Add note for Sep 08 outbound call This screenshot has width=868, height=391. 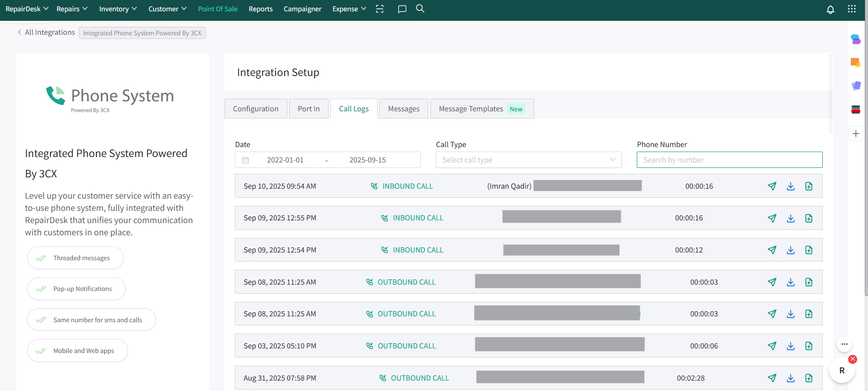tap(808, 282)
